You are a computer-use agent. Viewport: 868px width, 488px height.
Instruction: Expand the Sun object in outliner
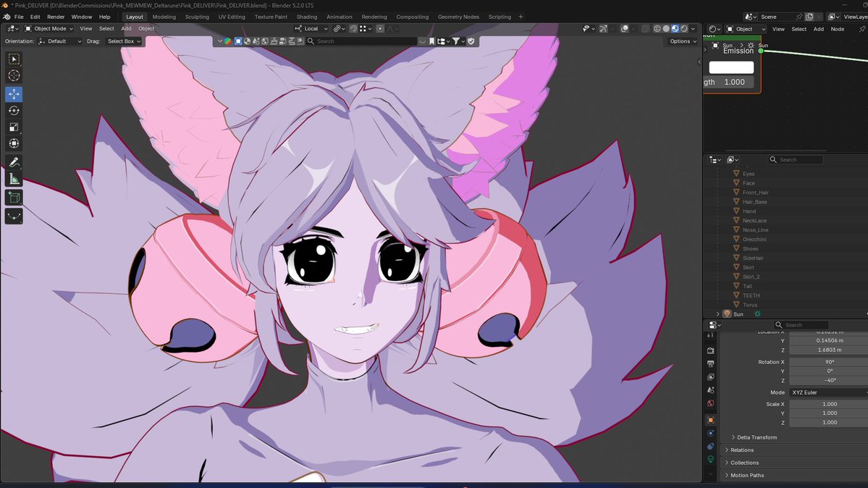pos(718,314)
